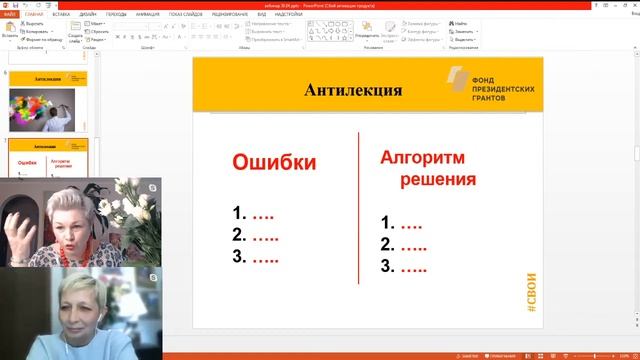Open the font size combo box
Screen dimensions: 640x360
coord(155,27)
